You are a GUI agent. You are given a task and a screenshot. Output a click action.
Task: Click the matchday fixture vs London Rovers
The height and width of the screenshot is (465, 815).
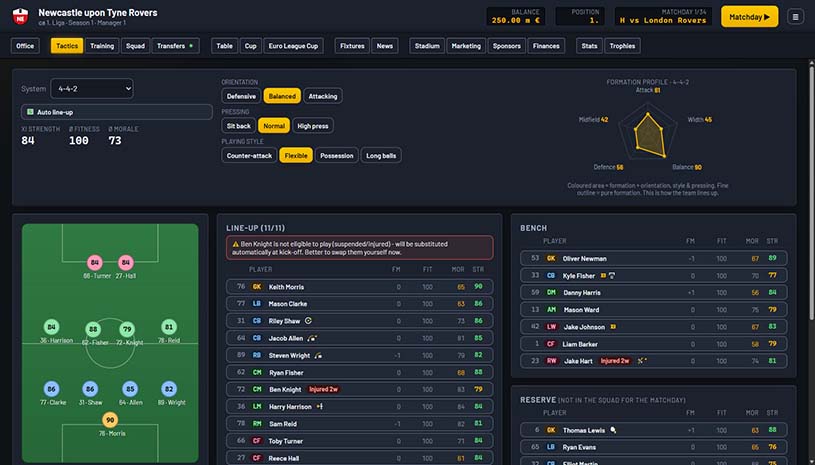point(663,17)
